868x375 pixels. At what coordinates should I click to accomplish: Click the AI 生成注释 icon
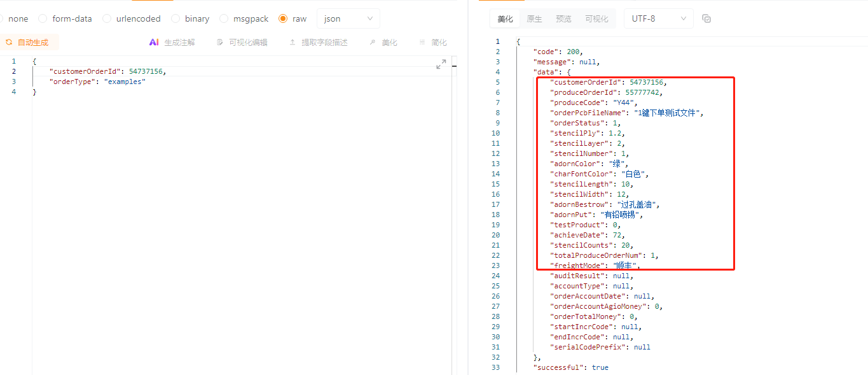coord(154,43)
